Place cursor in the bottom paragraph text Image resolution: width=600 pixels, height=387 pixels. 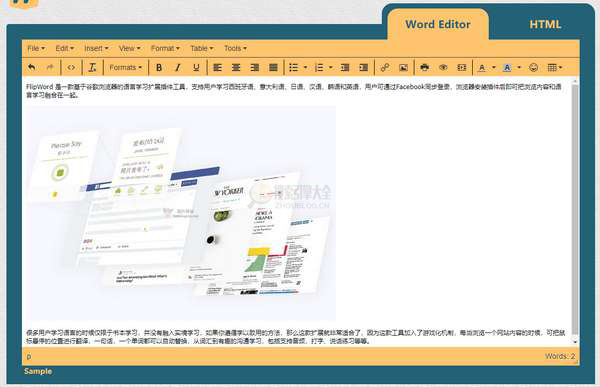click(x=295, y=337)
